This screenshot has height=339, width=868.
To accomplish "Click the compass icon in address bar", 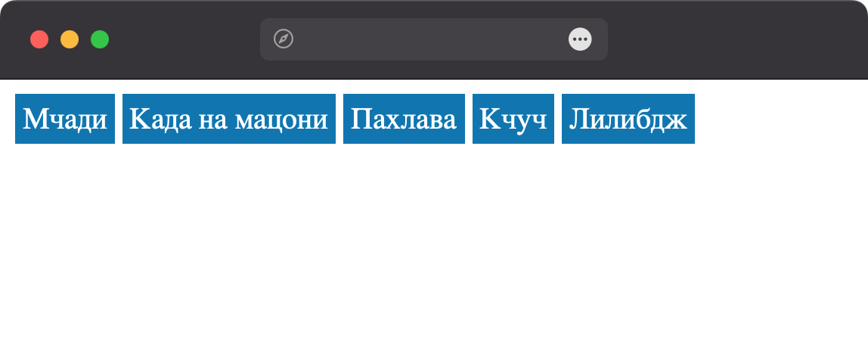I will [x=283, y=39].
